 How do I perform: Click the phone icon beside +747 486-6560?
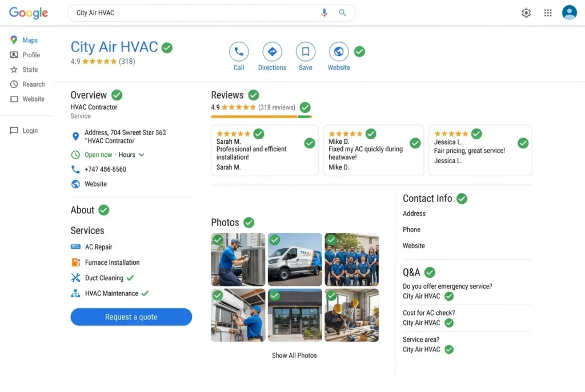(x=75, y=169)
